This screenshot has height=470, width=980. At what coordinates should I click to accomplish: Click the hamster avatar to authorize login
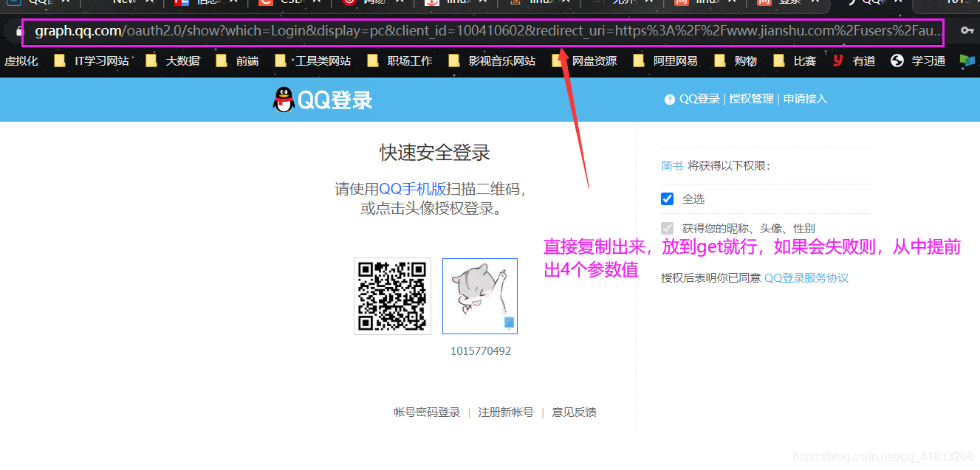tap(480, 296)
